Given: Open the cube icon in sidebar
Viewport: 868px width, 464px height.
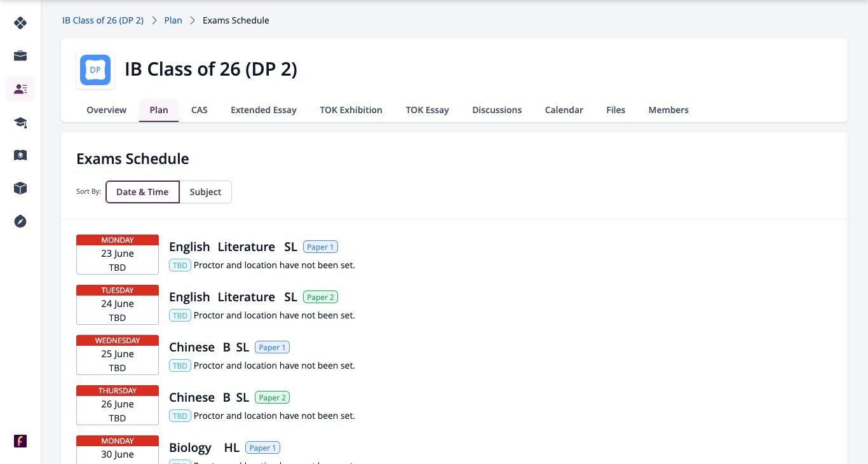Looking at the screenshot, I should tap(20, 188).
